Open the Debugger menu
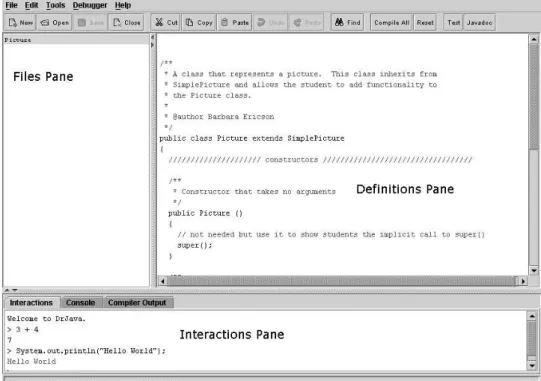The height and width of the screenshot is (381, 541). click(90, 5)
